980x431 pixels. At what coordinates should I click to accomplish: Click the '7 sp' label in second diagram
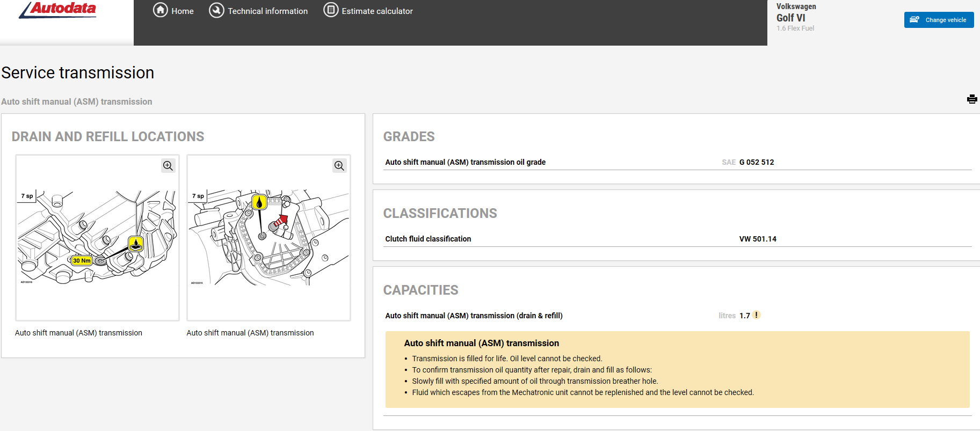pyautogui.click(x=198, y=196)
